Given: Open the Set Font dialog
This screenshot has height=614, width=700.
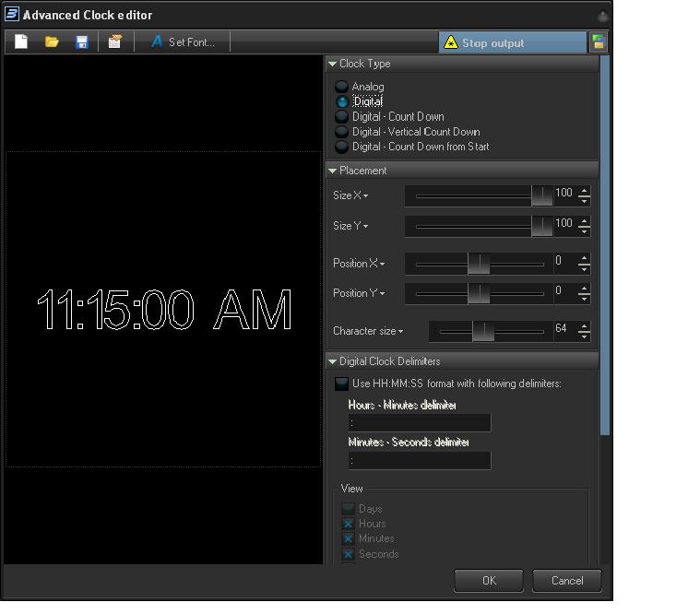Looking at the screenshot, I should [x=183, y=42].
